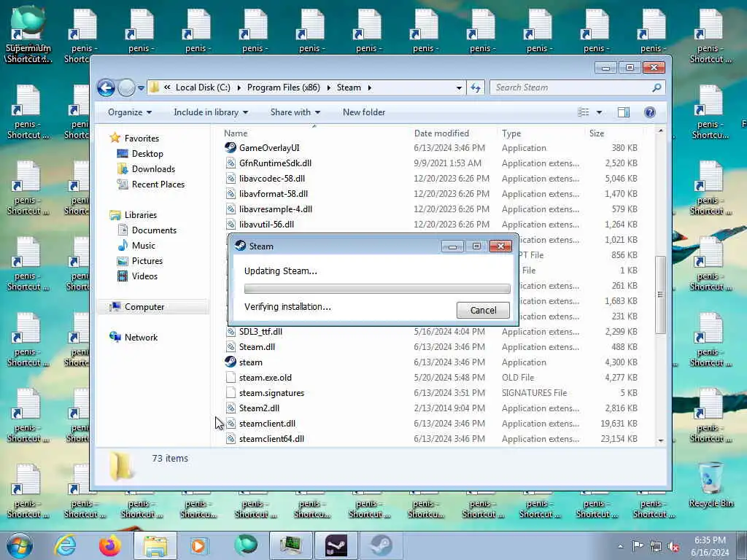This screenshot has height=560, width=747.
Task: Open the Pictures library
Action: pyautogui.click(x=140, y=261)
